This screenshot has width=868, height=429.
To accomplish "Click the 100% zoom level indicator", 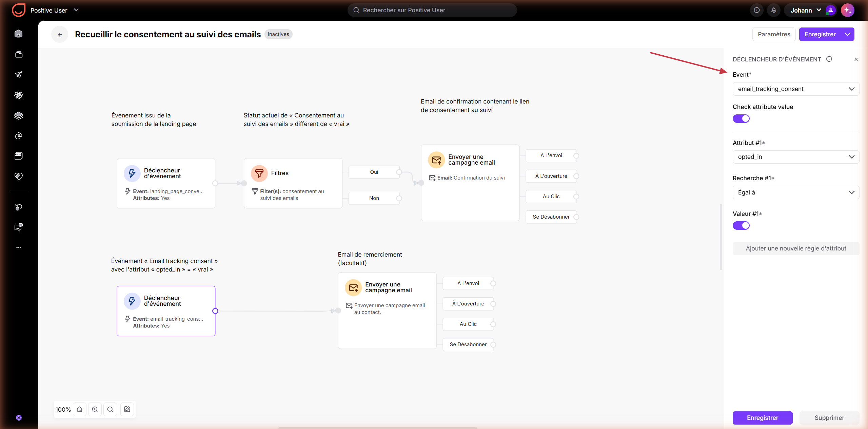I will [x=63, y=410].
